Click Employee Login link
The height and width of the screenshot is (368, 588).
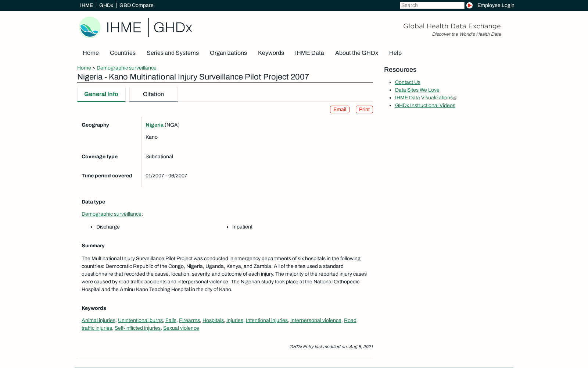(496, 5)
